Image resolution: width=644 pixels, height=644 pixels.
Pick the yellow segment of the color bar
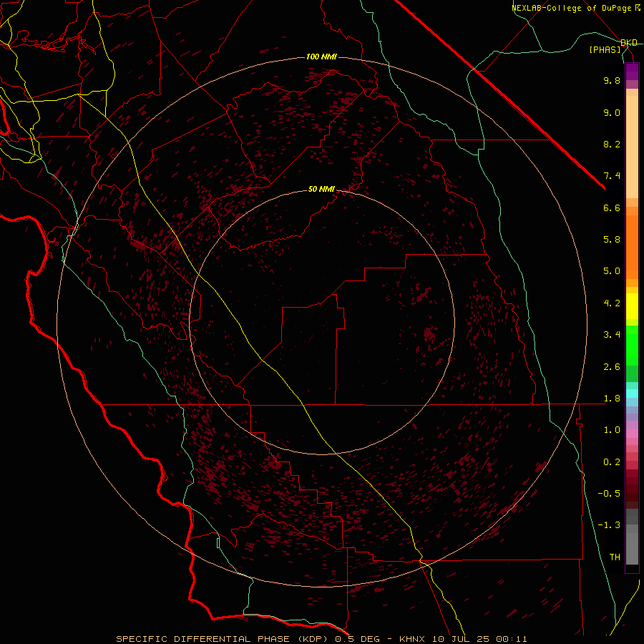tap(632, 306)
